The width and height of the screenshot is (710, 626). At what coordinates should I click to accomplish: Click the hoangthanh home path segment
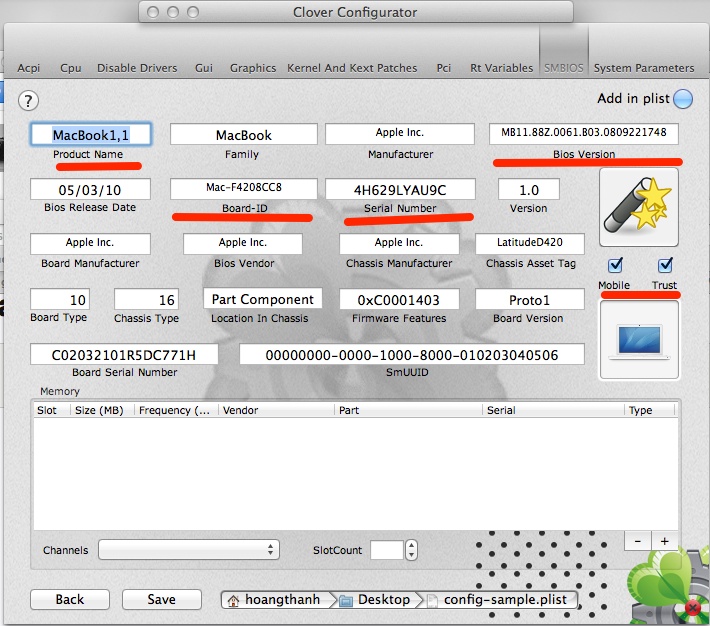point(276,599)
